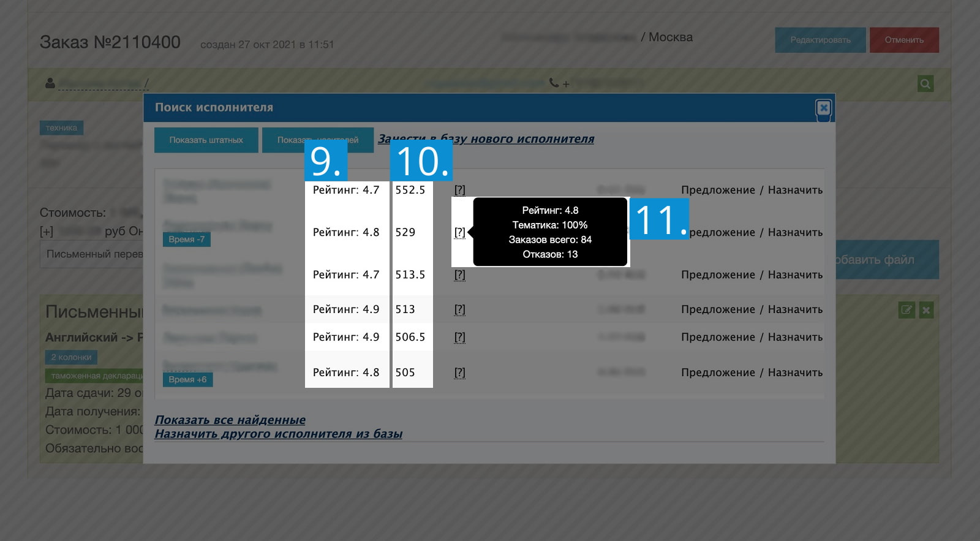
Task: Click the [?] info icon in 505 row
Action: (460, 373)
